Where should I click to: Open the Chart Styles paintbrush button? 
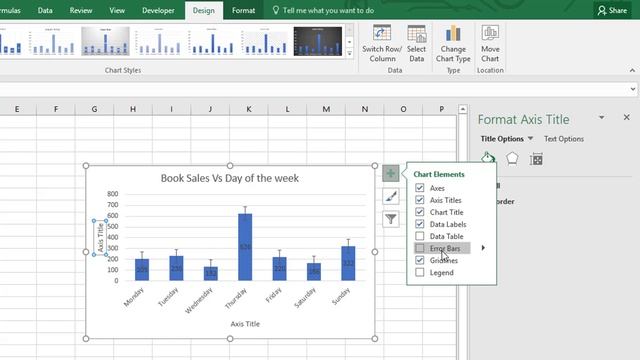[391, 197]
